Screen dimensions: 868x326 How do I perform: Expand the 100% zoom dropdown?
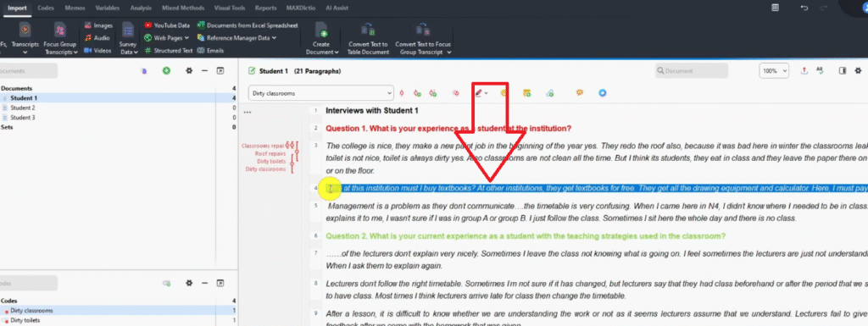coord(774,71)
